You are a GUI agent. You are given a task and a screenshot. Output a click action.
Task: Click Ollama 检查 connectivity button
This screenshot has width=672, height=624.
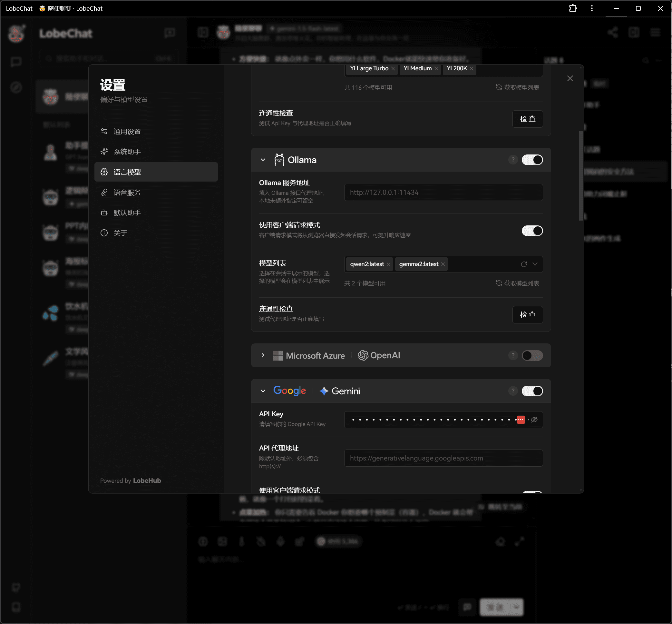click(527, 315)
